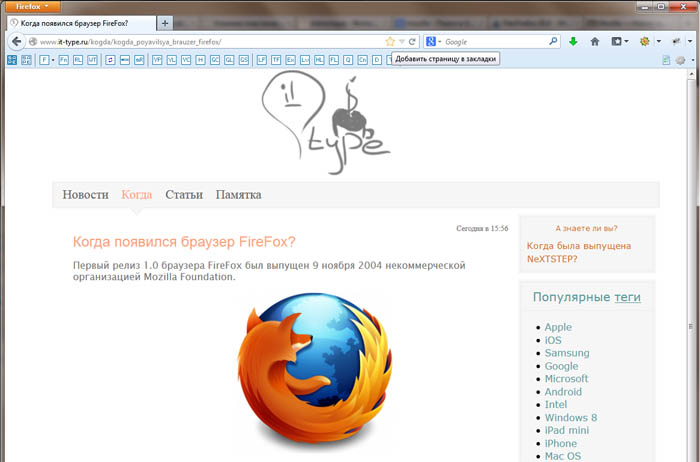Click the LP toolbar button
The image size is (700, 462).
click(262, 60)
